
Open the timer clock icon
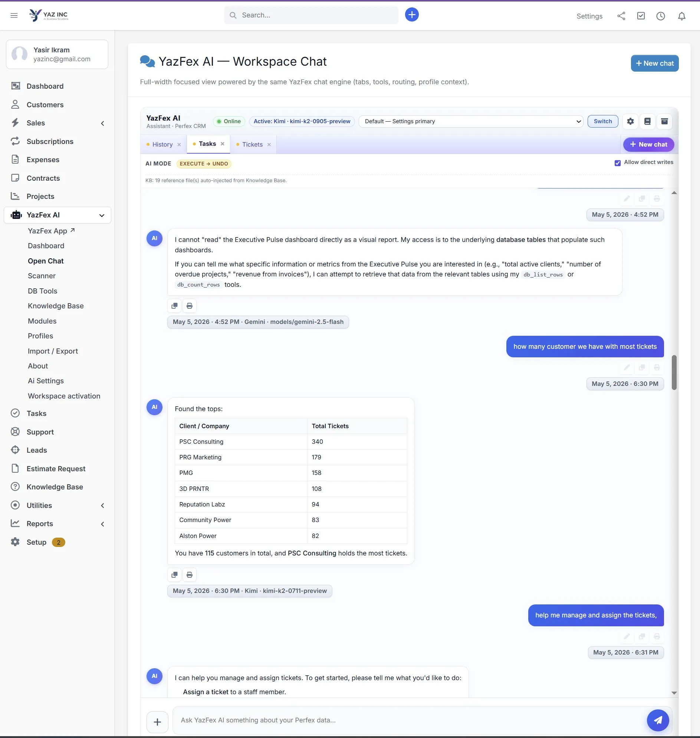pyautogui.click(x=660, y=16)
